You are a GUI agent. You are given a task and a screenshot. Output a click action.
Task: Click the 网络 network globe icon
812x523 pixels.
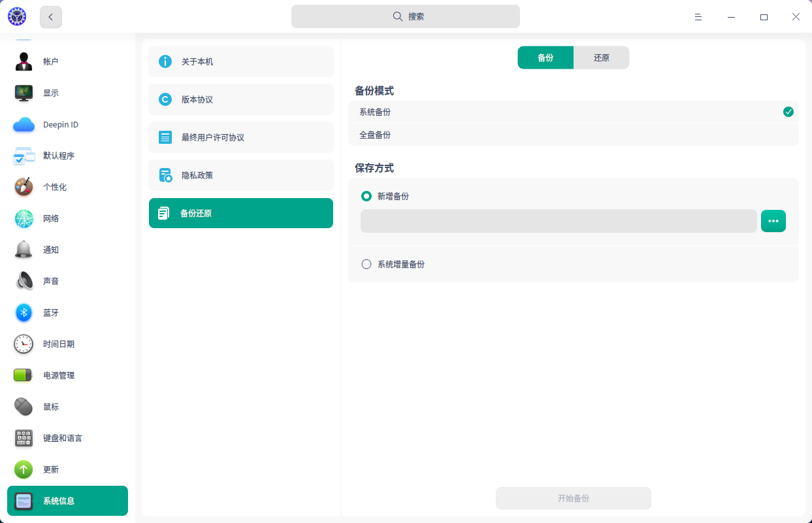coord(24,218)
